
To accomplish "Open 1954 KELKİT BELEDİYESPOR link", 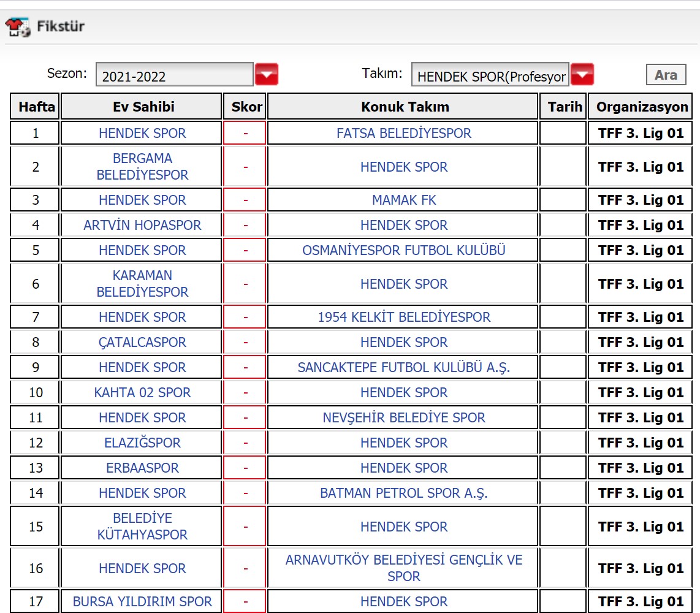I will tap(403, 317).
